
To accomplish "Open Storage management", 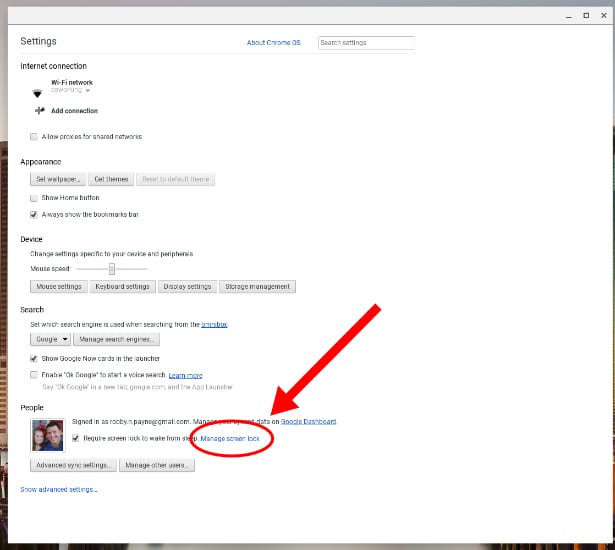I will tap(257, 287).
